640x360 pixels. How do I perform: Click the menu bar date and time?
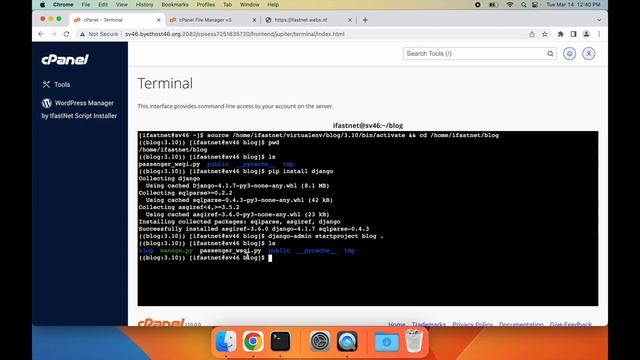click(x=573, y=4)
